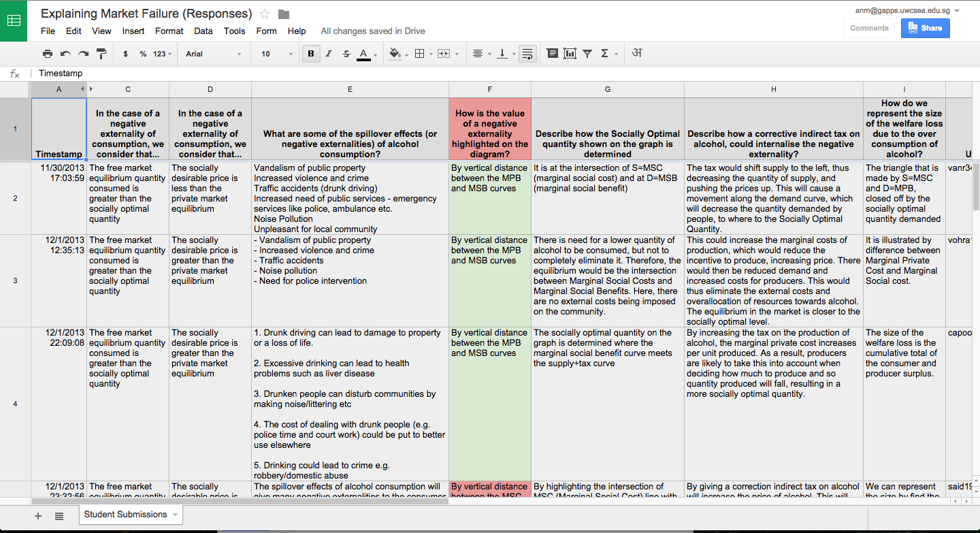Click the blue Share button
Image resolution: width=980 pixels, height=533 pixels.
coord(925,28)
